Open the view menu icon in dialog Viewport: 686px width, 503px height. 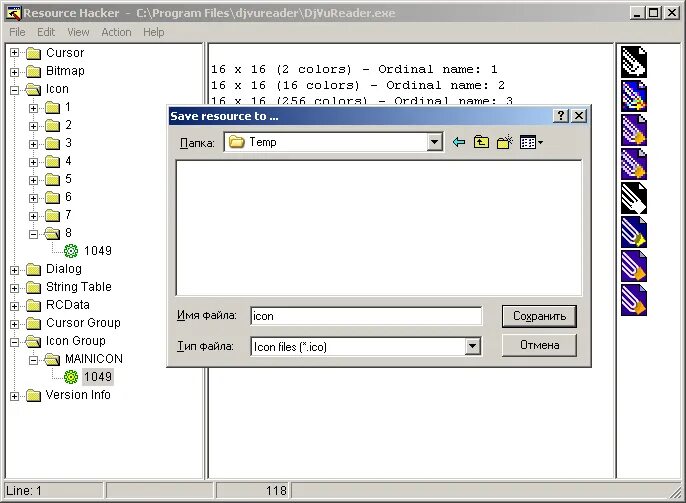point(531,142)
